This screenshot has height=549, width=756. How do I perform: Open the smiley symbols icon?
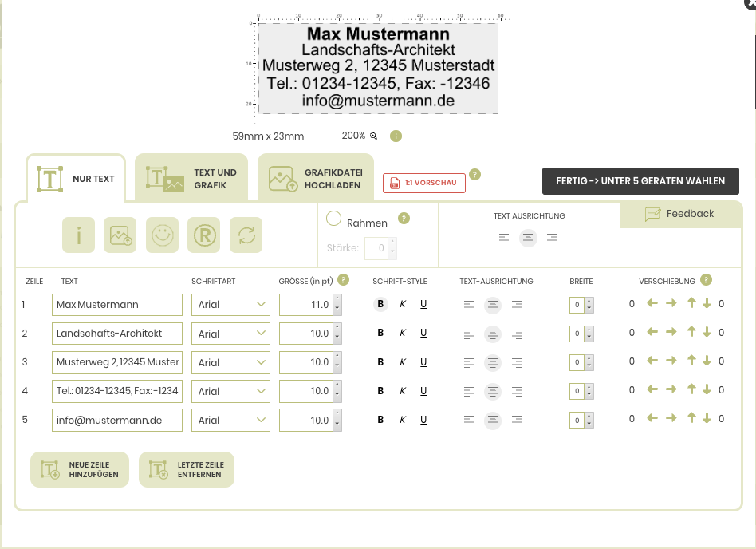(162, 235)
